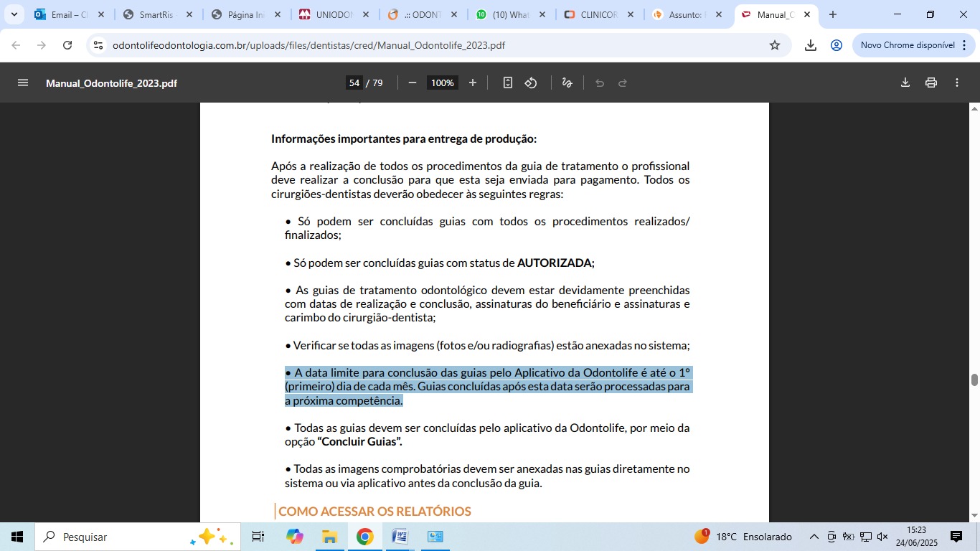
Task: Click the Manual_Odontolife_2023.pdf title in toolbar
Action: tap(111, 83)
